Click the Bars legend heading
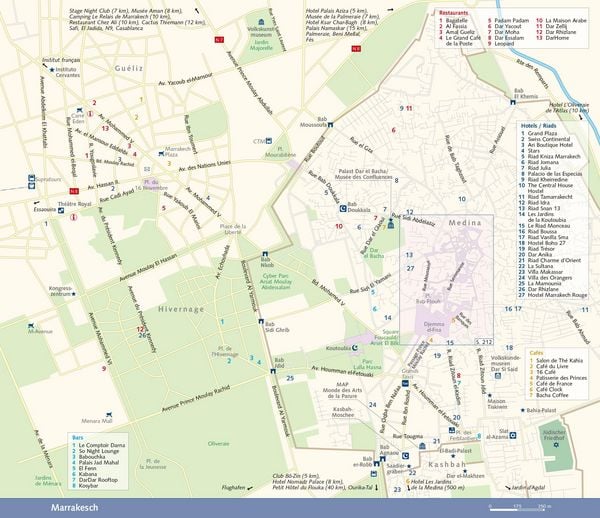 click(78, 437)
